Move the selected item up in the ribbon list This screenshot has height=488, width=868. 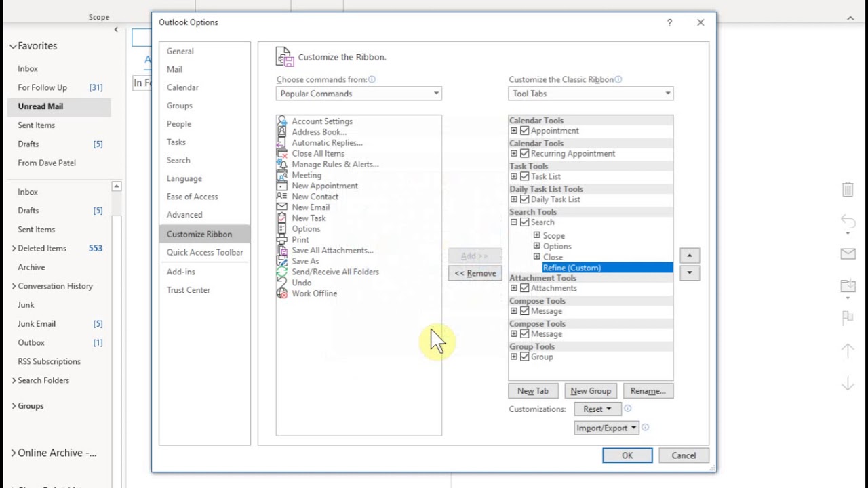(x=690, y=256)
